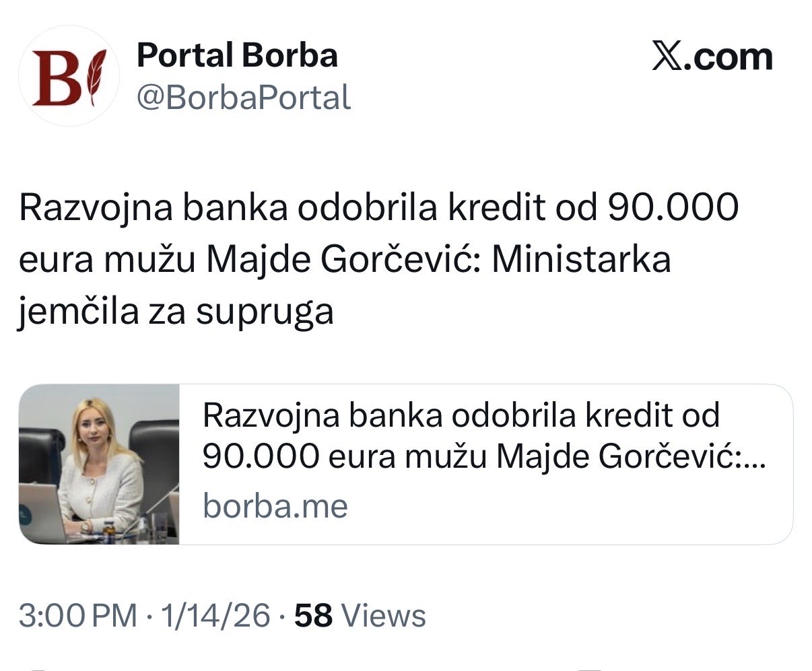The image size is (812, 671).
Task: Open the borba.me domain link
Action: pos(275,505)
